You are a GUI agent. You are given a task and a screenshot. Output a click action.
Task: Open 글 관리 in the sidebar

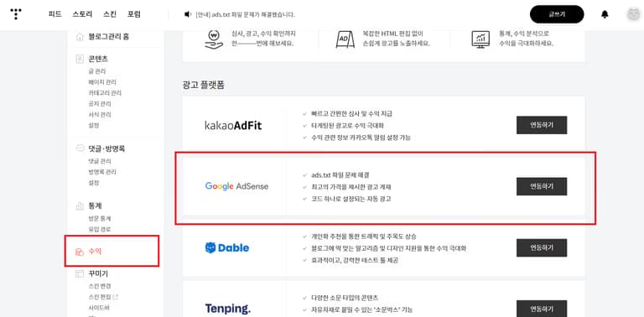97,71
